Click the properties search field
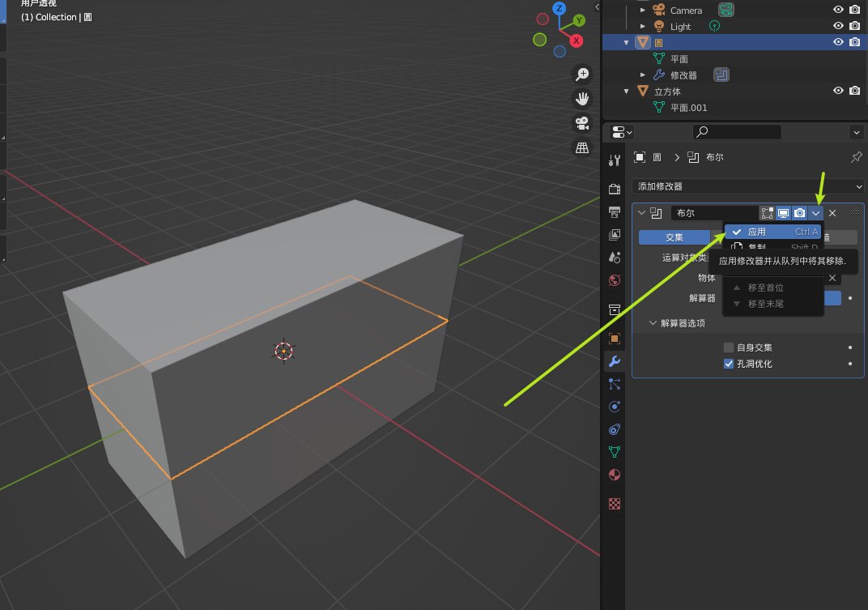 click(x=737, y=132)
